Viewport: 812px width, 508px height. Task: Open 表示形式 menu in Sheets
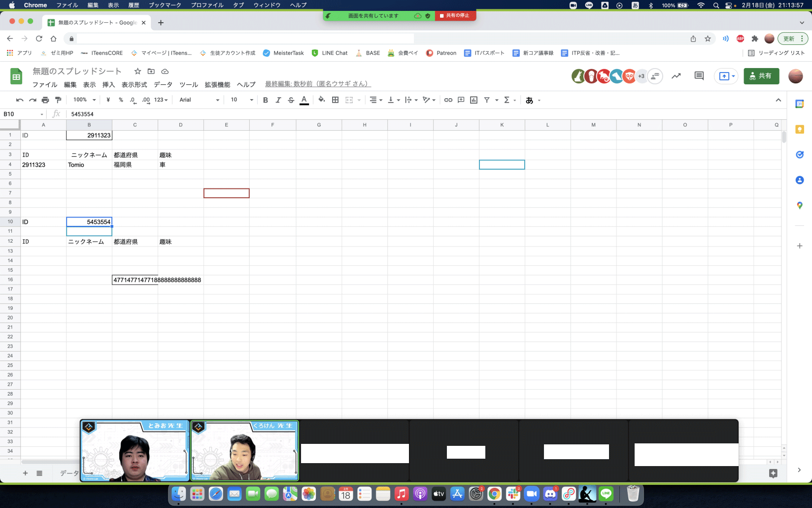pos(134,85)
